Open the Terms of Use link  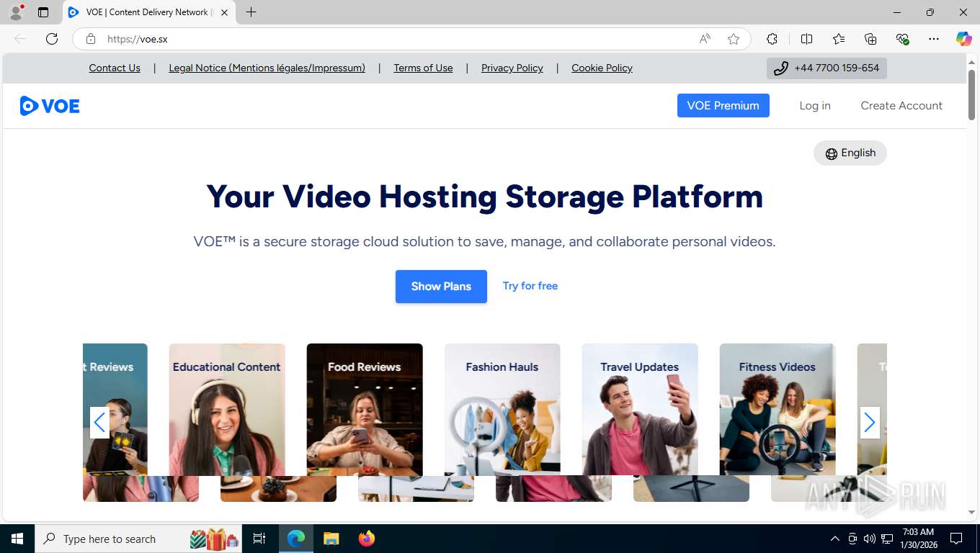tap(423, 68)
